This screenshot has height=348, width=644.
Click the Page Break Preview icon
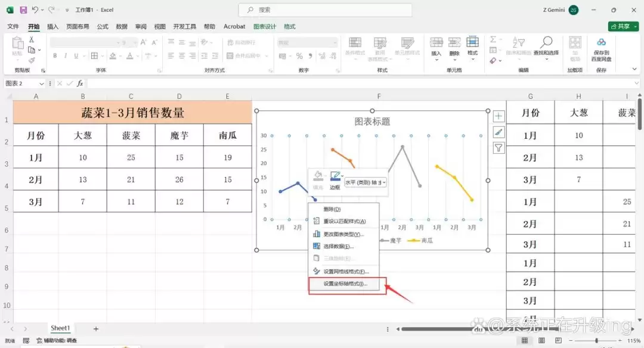click(558, 341)
